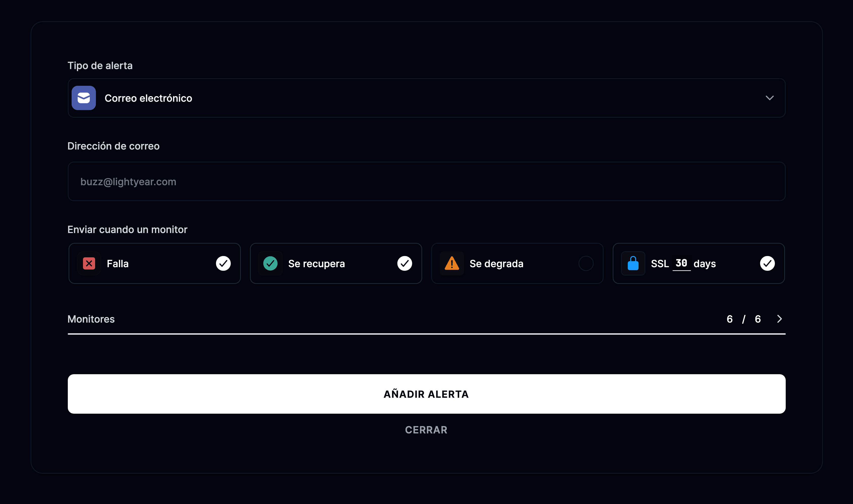Toggle the SSL days checkmark

767,264
